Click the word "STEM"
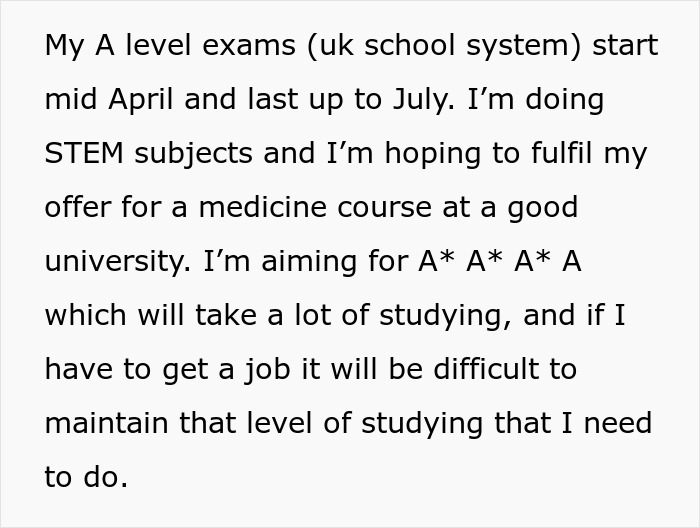The width and height of the screenshot is (700, 528). click(x=84, y=155)
